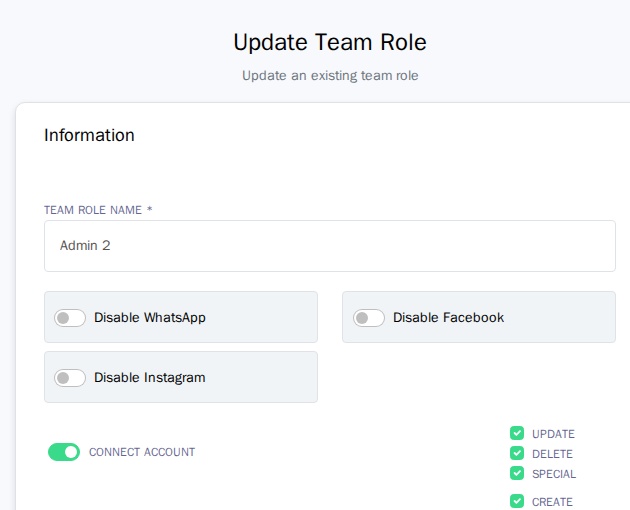The image size is (630, 510).
Task: Click the 'Update an existing team role' subtitle
Action: coord(330,76)
